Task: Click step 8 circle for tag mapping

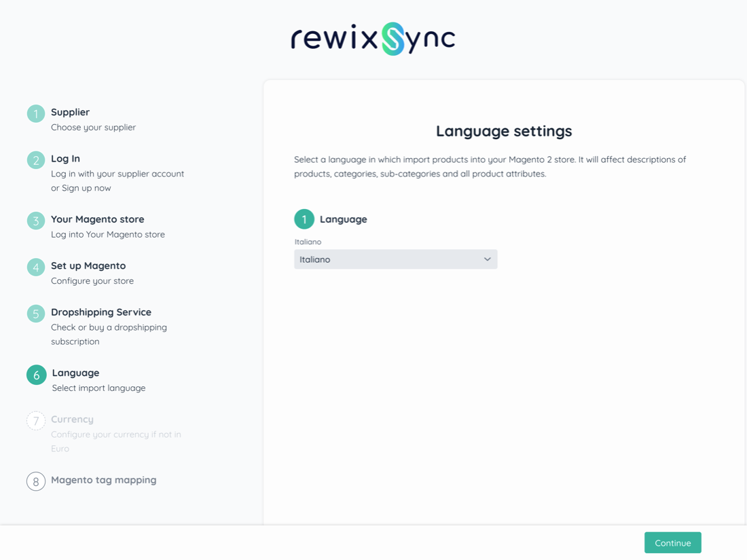Action: 36,481
